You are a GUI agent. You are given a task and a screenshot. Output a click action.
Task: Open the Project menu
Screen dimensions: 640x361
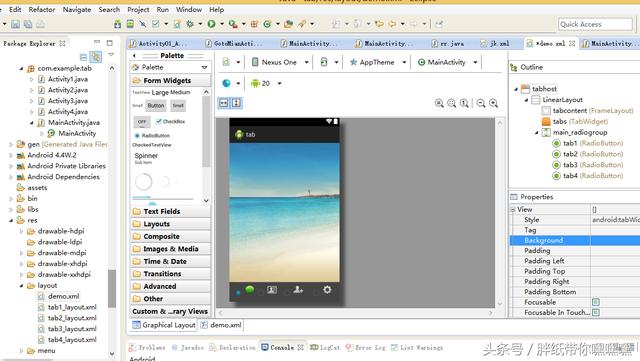click(138, 9)
